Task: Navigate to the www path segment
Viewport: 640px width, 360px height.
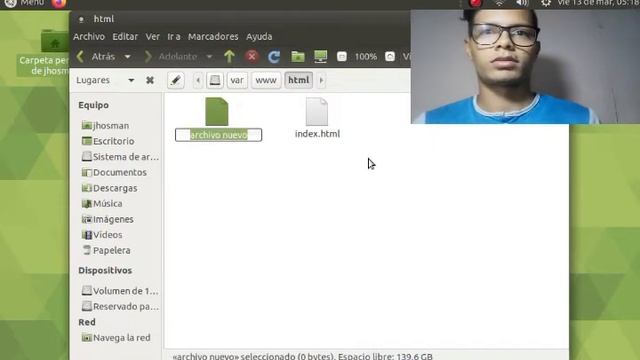Action: [266, 80]
